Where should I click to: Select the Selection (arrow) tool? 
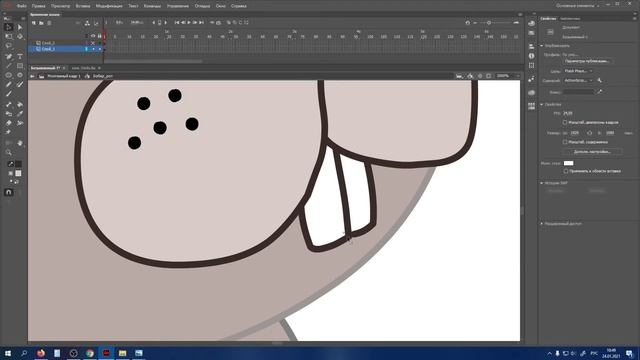point(9,27)
